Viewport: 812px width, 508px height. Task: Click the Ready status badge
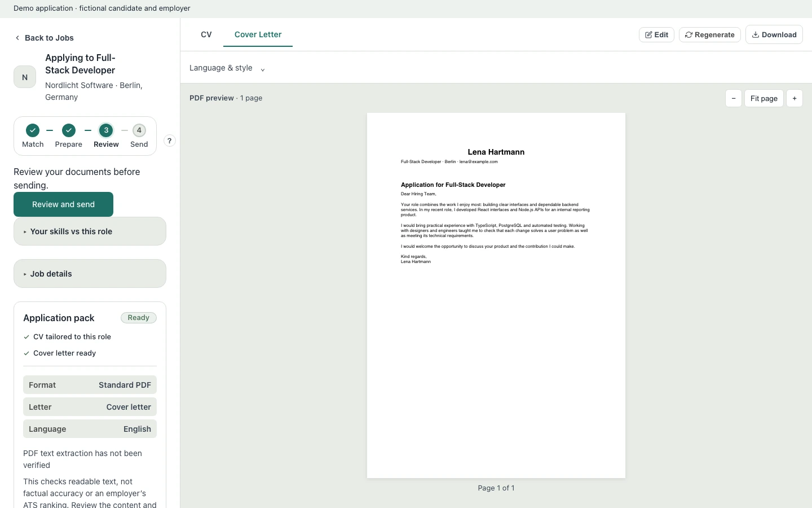click(x=139, y=318)
